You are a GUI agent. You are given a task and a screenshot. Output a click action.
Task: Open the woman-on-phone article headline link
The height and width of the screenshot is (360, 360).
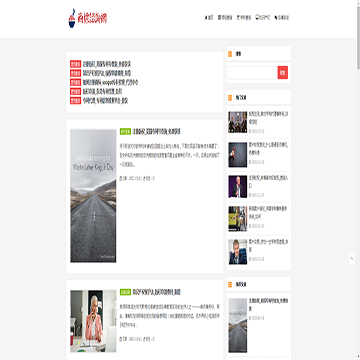[x=157, y=292]
